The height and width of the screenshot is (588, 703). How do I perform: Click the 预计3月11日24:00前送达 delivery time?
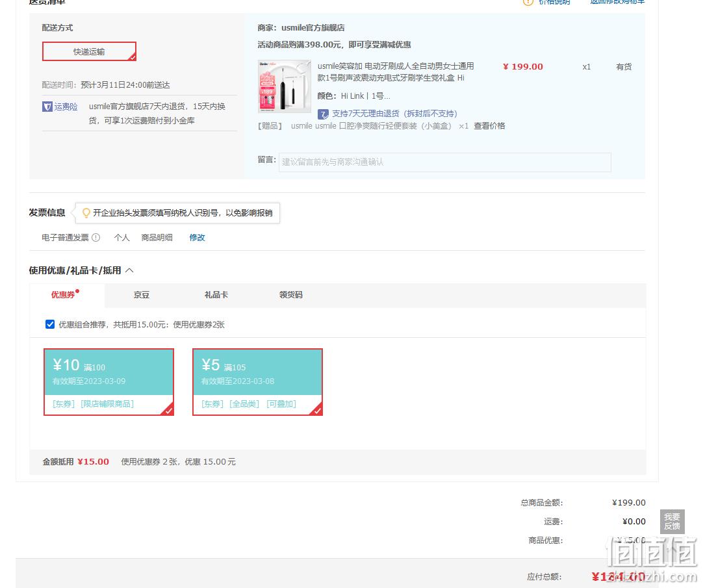125,85
